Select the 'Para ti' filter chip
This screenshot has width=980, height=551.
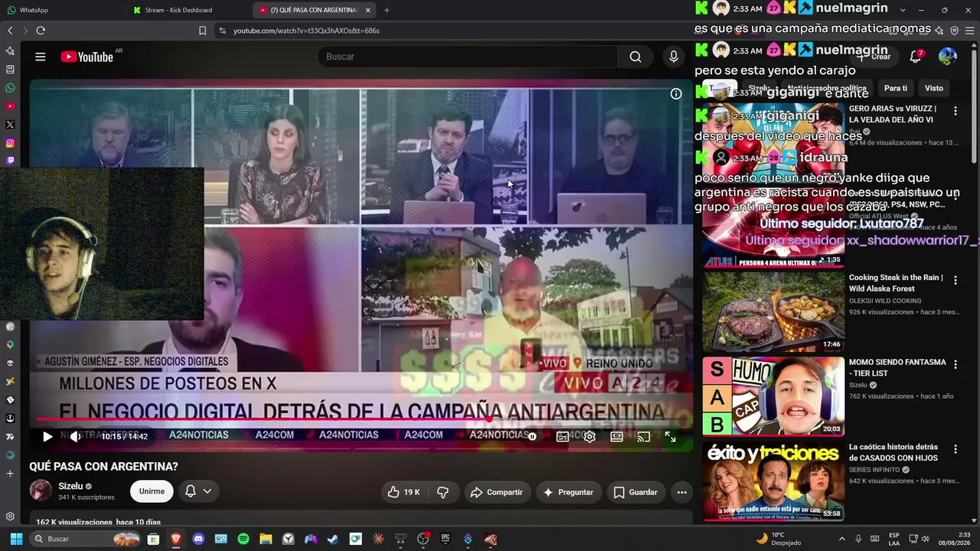pos(895,88)
